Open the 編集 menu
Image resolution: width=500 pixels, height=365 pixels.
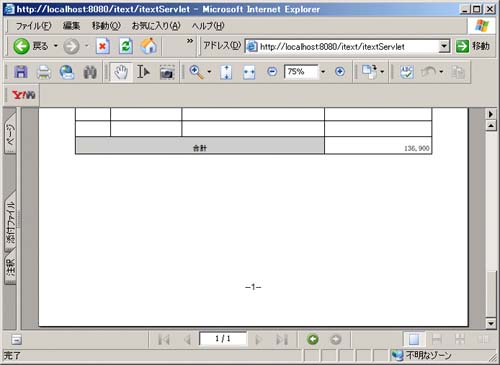click(71, 26)
